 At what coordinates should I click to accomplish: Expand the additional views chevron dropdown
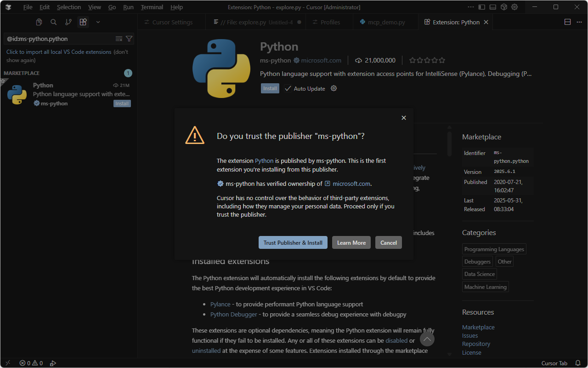98,22
